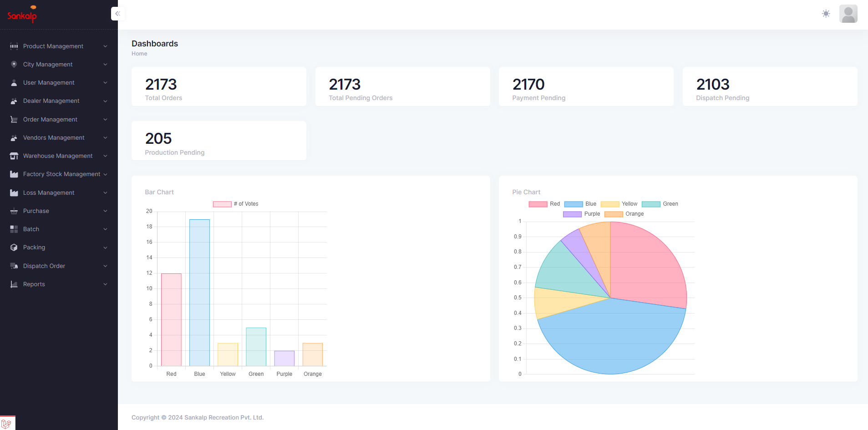
Task: Click the Purchase hammer icon
Action: click(x=14, y=211)
